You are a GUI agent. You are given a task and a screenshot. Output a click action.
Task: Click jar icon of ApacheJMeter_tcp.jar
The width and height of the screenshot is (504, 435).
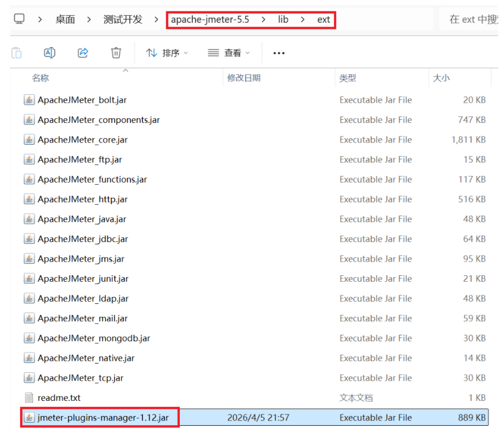[29, 378]
